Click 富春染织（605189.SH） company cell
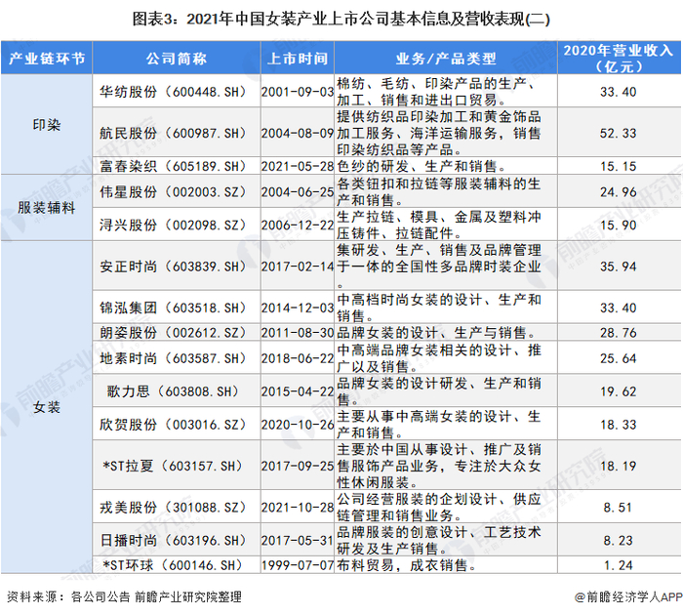 (176, 166)
